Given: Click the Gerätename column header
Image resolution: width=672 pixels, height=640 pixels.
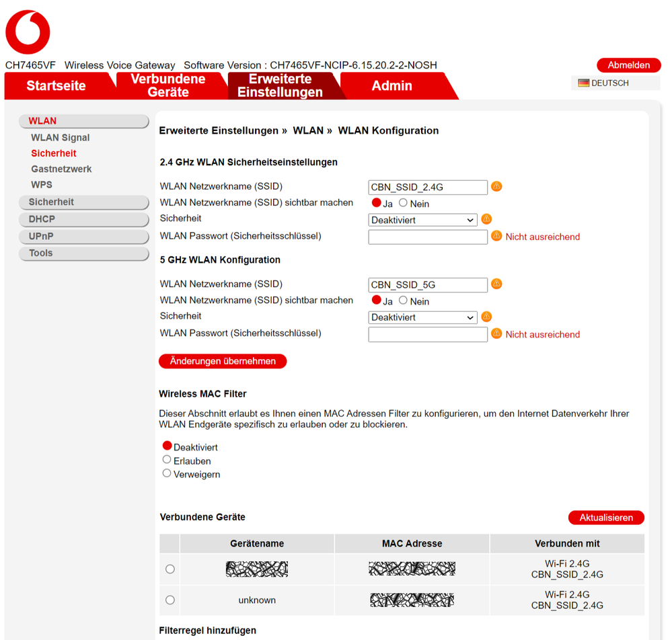Looking at the screenshot, I should 257,544.
